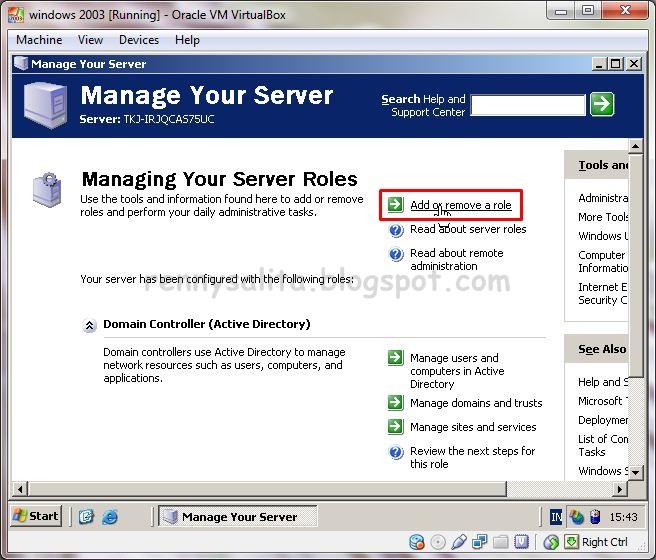Click the host key arrow indicator icon

point(571,542)
